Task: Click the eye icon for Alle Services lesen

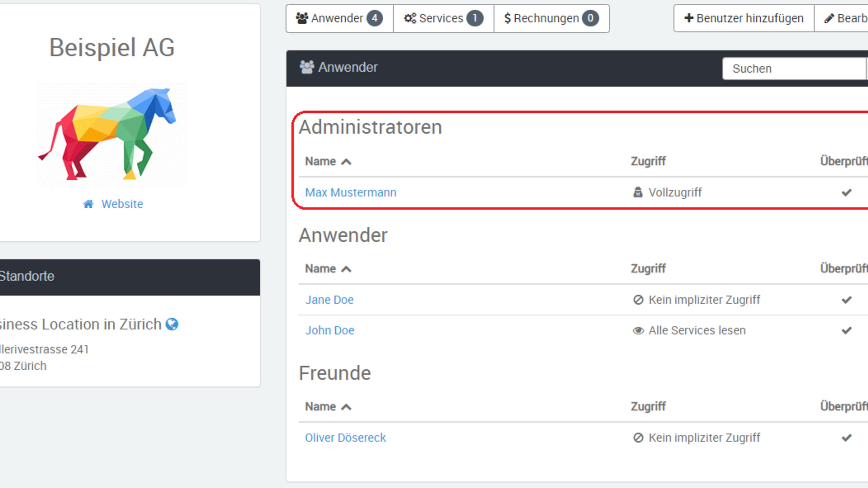Action: point(638,330)
